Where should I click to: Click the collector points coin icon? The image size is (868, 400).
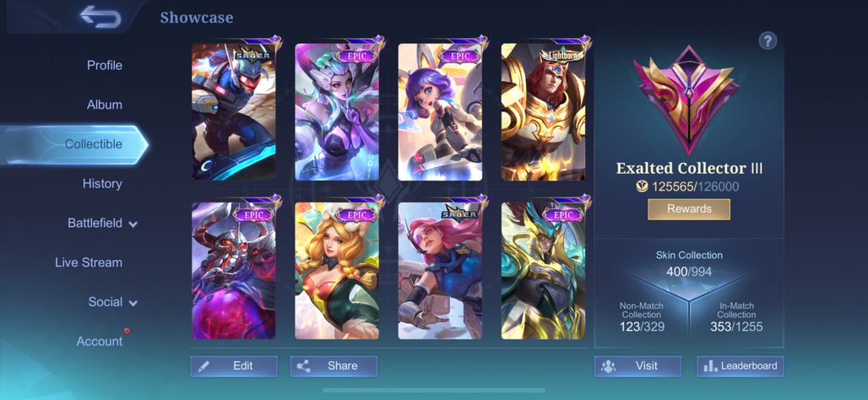coord(643,187)
